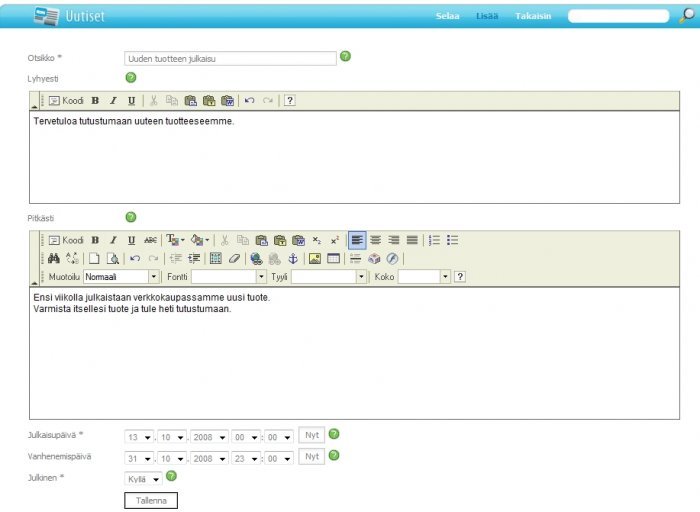Open the Muotoilu format dropdown
This screenshot has height=512, width=700.
(121, 277)
